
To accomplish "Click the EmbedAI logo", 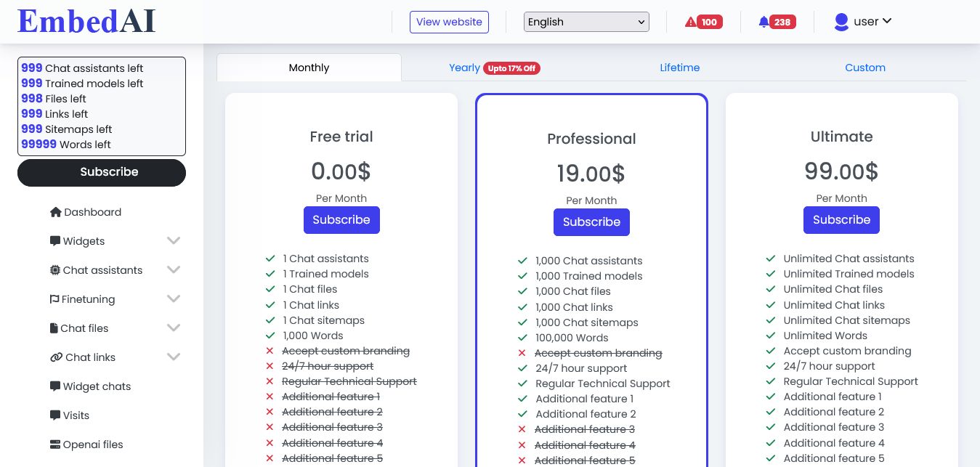I will [86, 21].
